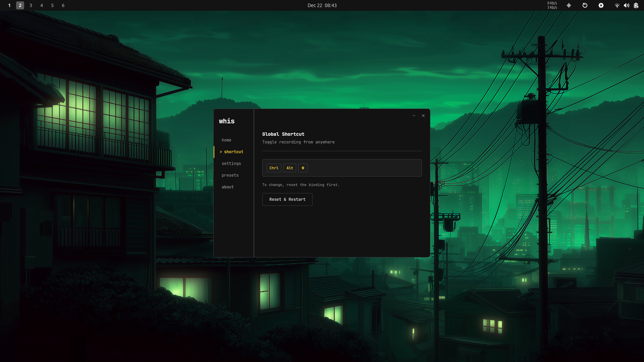Click the audio equalizer tray icon

click(569, 5)
